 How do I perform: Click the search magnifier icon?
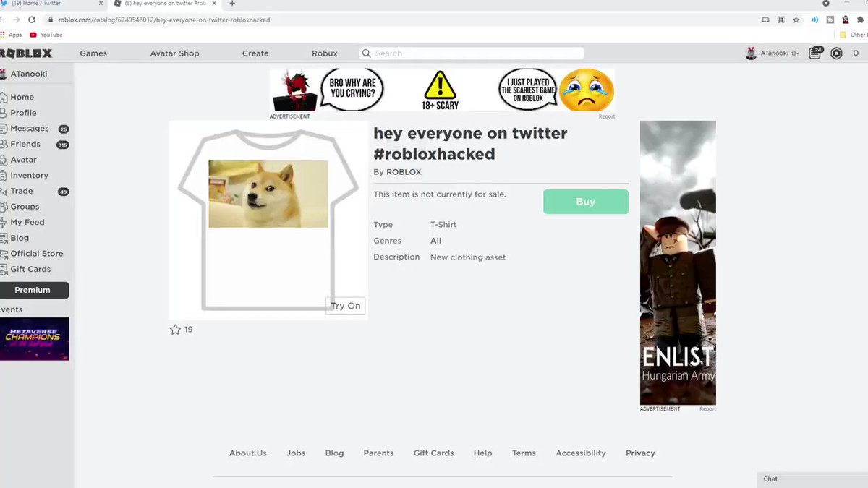point(367,53)
